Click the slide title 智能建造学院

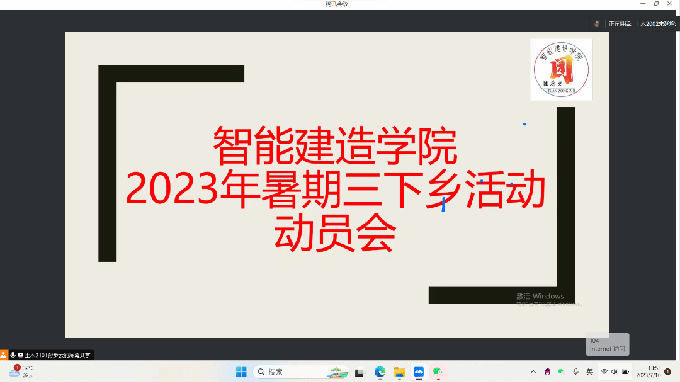(335, 146)
